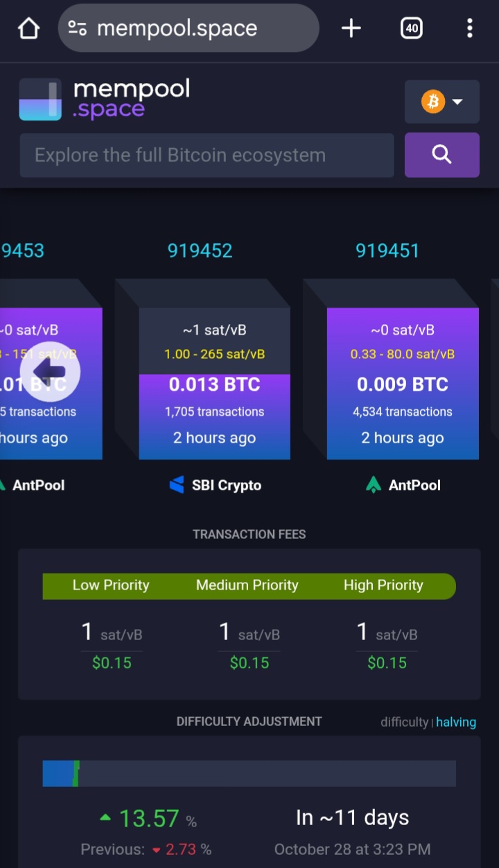
Task: Switch to the difficulty view
Action: pyautogui.click(x=404, y=722)
